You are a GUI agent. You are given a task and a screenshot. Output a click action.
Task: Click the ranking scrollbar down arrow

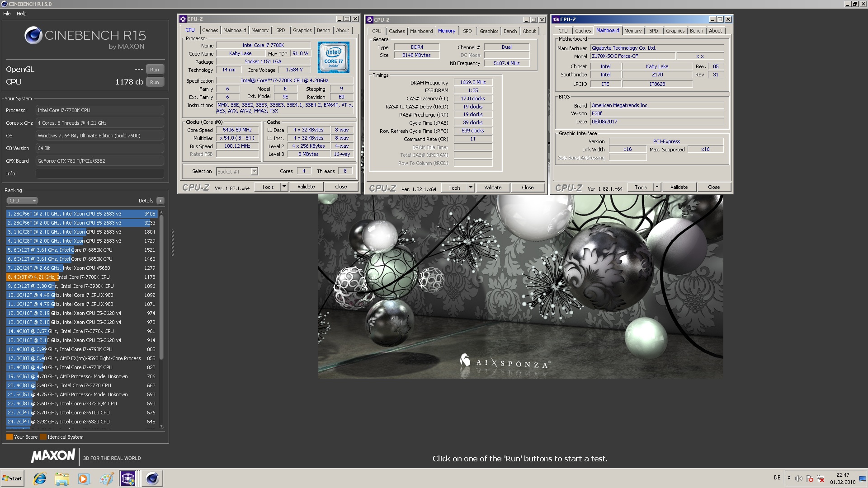[161, 426]
